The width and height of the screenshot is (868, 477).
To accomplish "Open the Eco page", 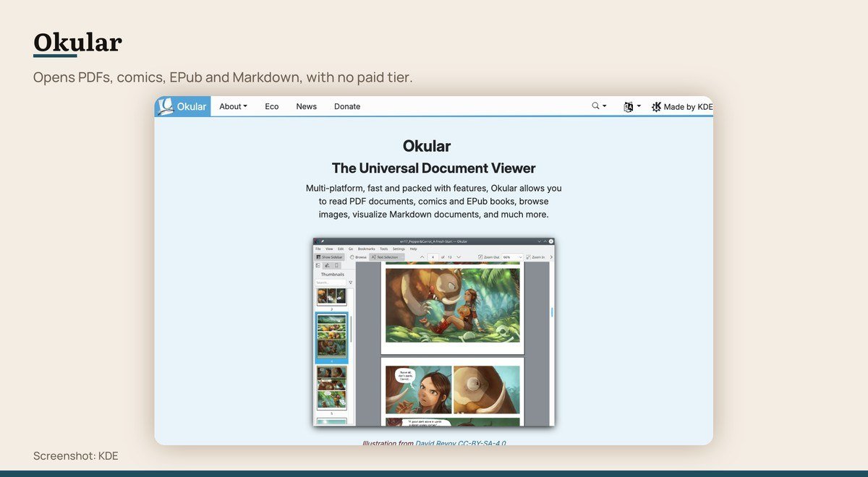I will 271,106.
